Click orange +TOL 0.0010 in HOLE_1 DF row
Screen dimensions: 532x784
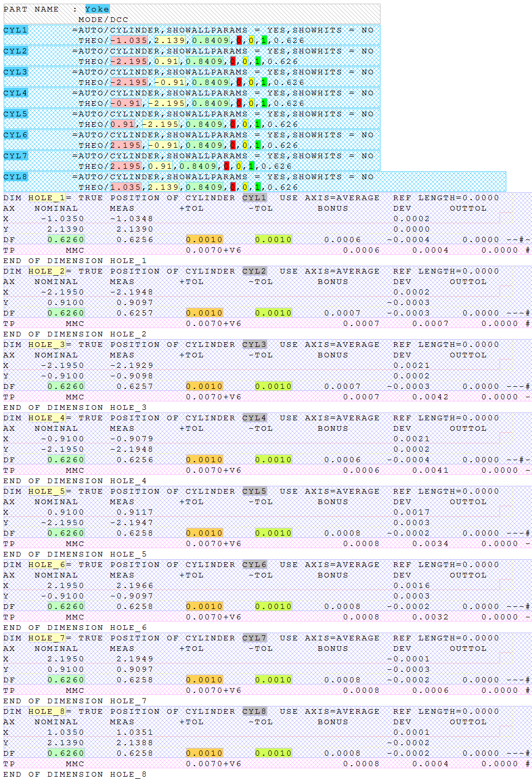(204, 239)
